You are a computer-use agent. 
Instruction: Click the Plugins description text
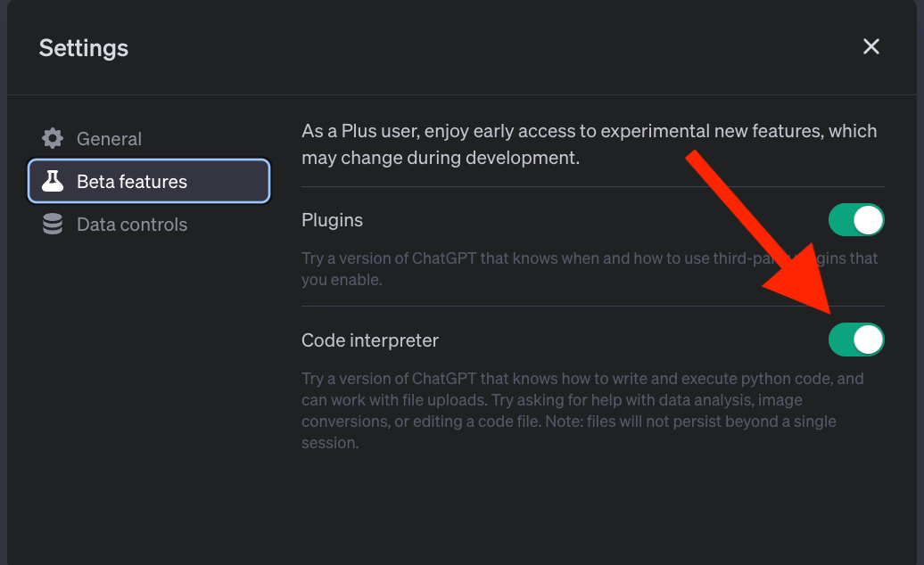pos(590,269)
